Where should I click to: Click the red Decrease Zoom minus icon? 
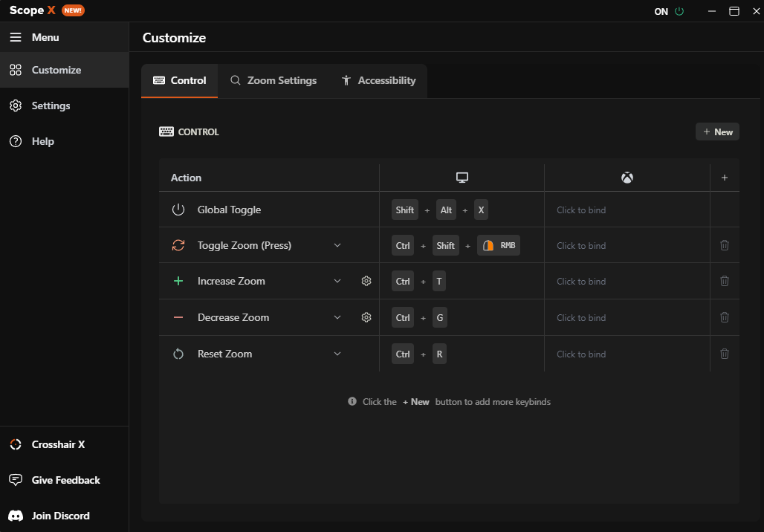pos(178,317)
